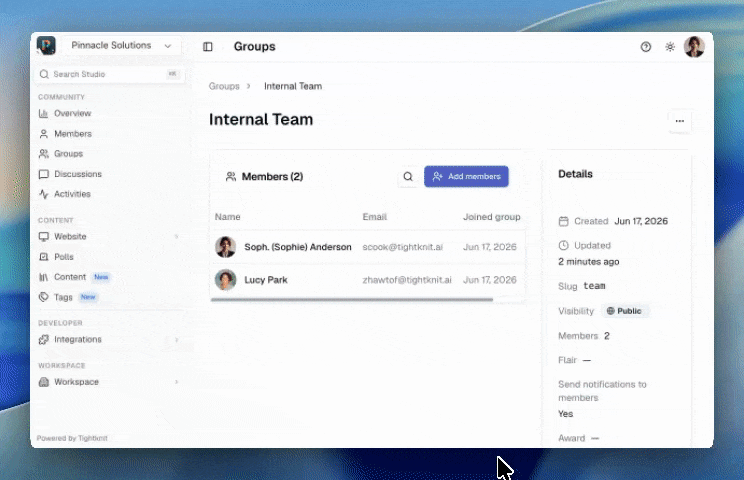Image resolution: width=744 pixels, height=480 pixels.
Task: Click the Polls icon in sidebar
Action: coord(44,257)
